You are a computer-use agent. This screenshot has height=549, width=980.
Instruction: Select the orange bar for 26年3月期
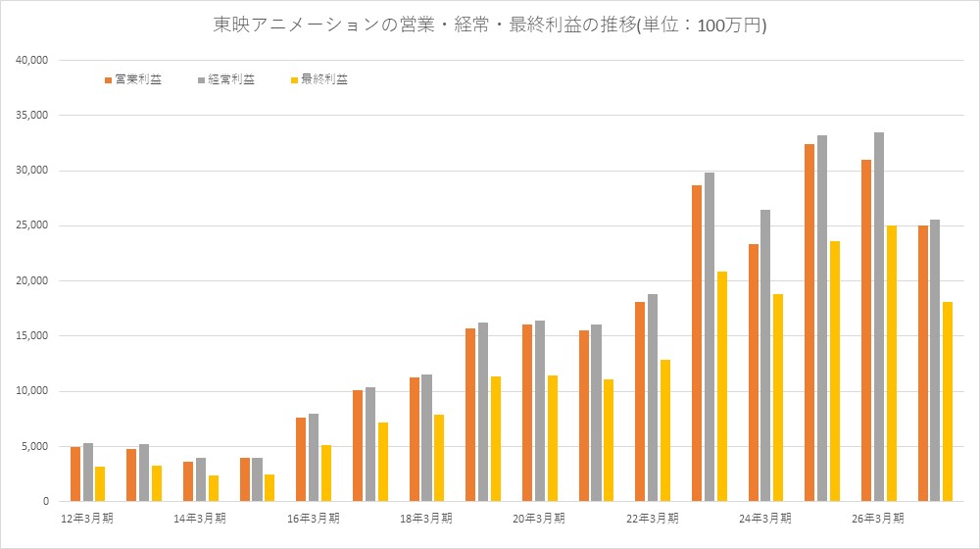coord(866,330)
